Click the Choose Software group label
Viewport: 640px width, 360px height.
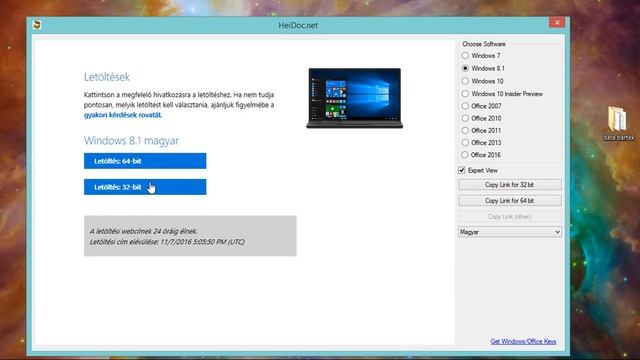(x=484, y=44)
